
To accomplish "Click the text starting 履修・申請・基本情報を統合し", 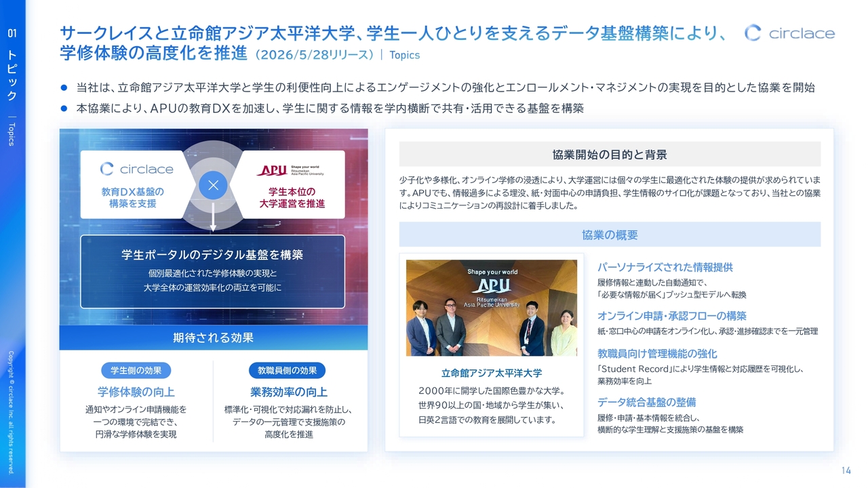I will click(671, 424).
